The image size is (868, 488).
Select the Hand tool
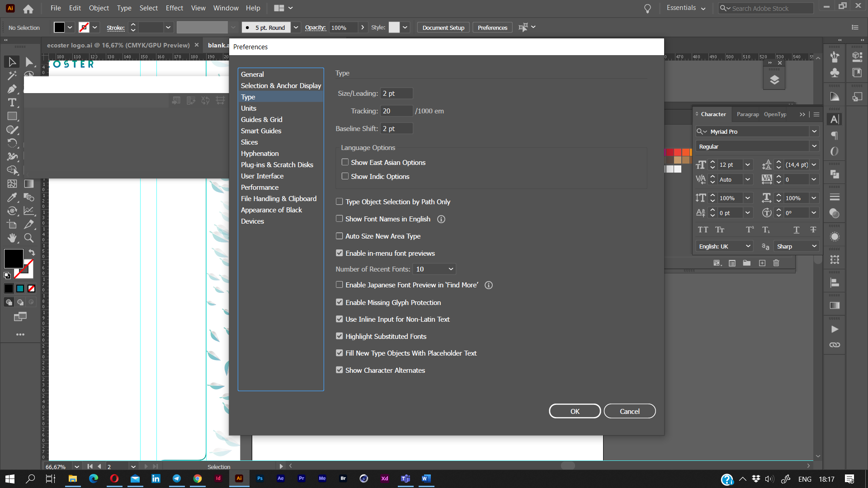click(11, 238)
